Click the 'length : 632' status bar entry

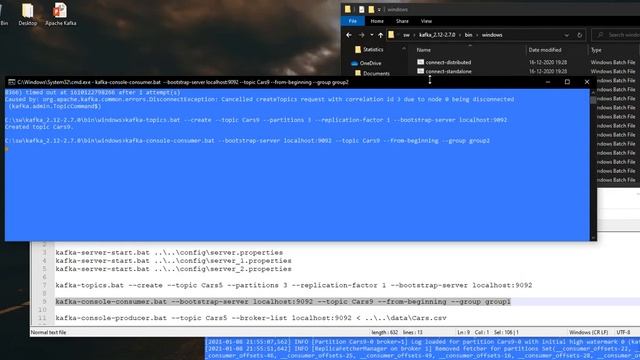pos(384,333)
